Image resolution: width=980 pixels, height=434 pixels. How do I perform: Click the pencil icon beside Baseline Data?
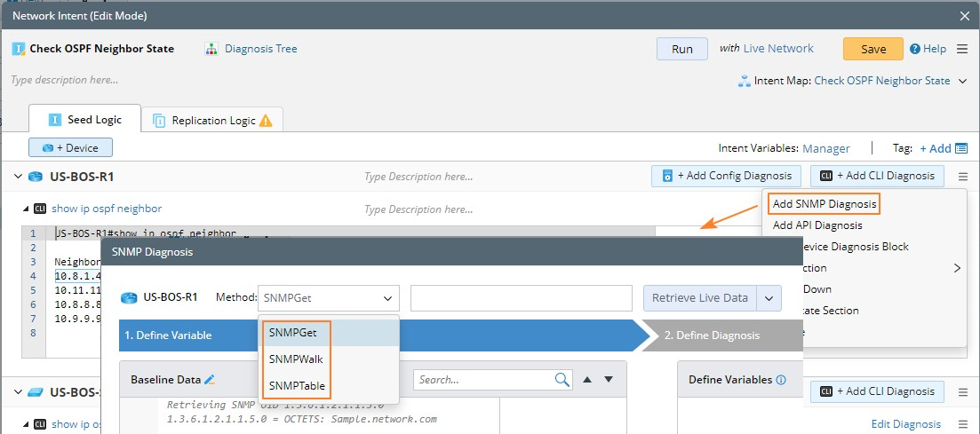click(210, 380)
